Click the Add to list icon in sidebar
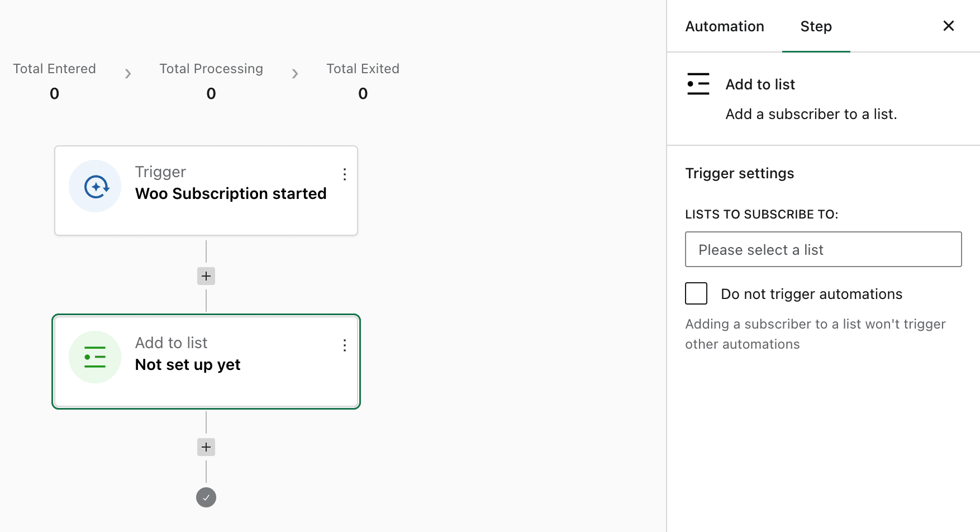The image size is (980, 532). click(x=698, y=84)
